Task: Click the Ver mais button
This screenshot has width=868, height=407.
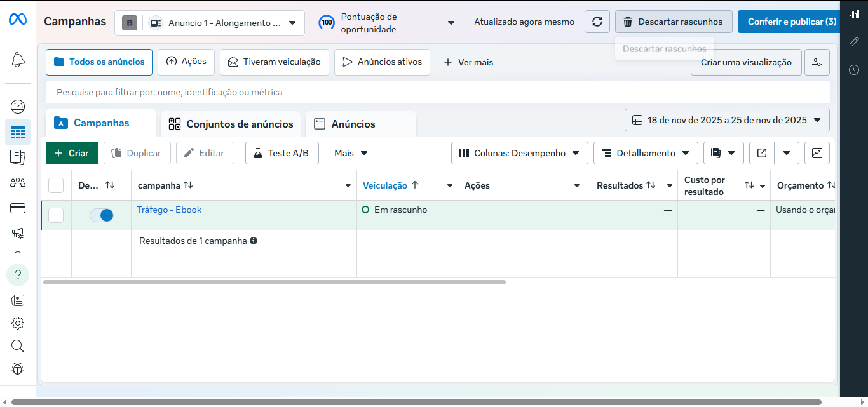Action: pos(468,62)
